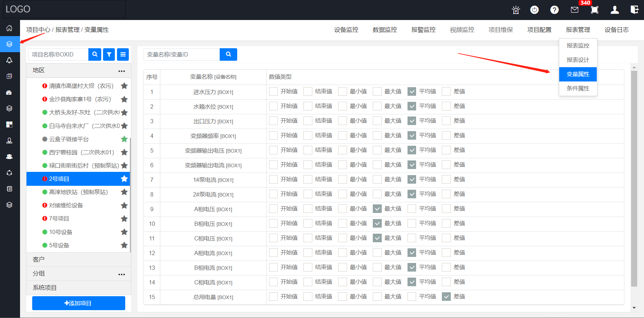Image resolution: width=644 pixels, height=318 pixels.
Task: Click the list menu button beside filter
Action: [x=123, y=54]
